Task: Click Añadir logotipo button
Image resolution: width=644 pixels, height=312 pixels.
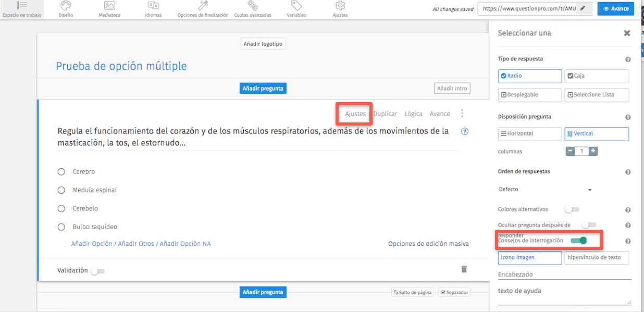Action: click(263, 44)
